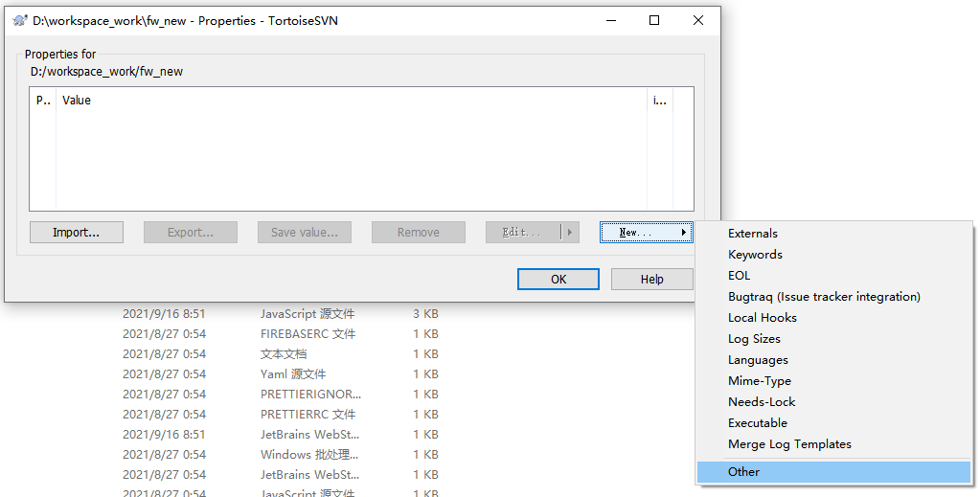Open the New... dropdown button

(x=647, y=232)
